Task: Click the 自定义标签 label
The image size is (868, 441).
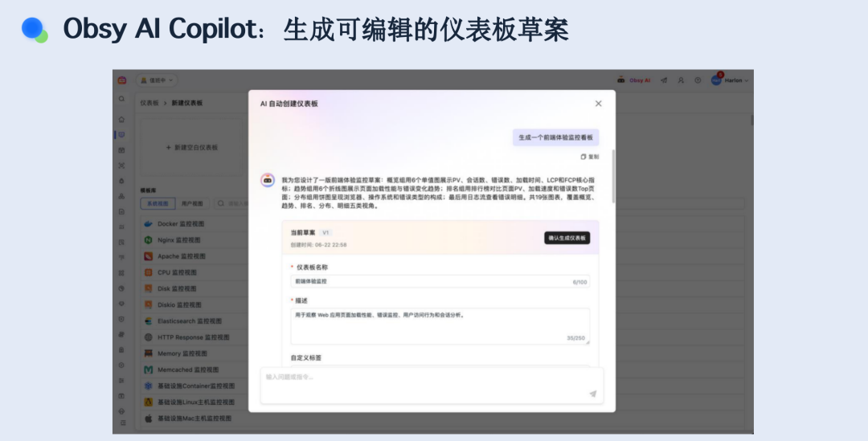Action: (x=306, y=358)
